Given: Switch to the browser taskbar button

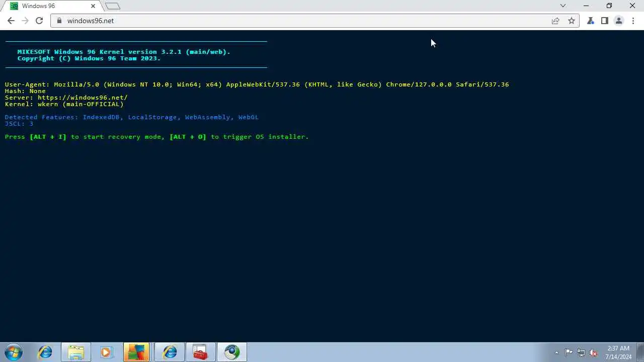Looking at the screenshot, I should pos(232,352).
